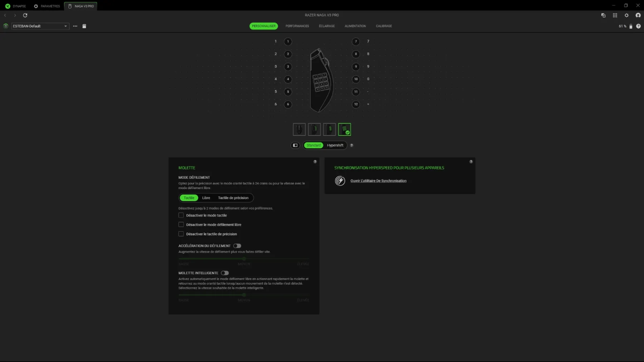This screenshot has height=362, width=644.
Task: Open the HyperSpeed sync panel help icon
Action: pyautogui.click(x=471, y=162)
